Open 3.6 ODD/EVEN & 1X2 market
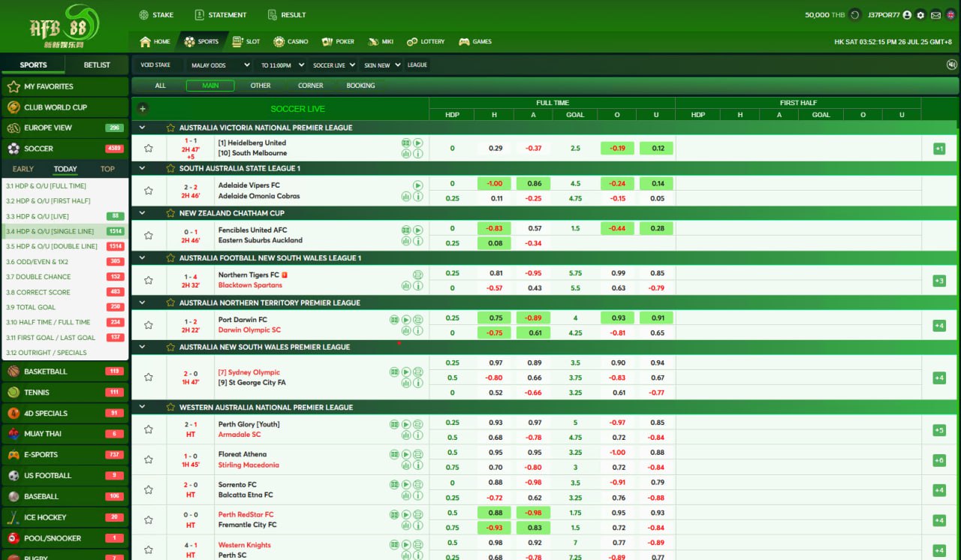 pyautogui.click(x=65, y=262)
